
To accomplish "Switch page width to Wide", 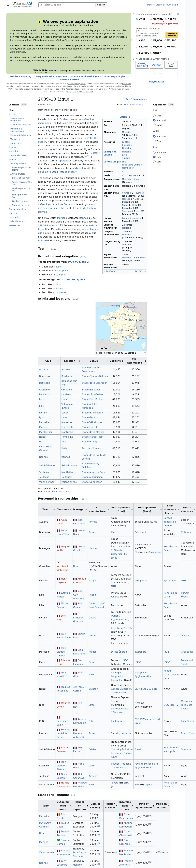I will (x=154, y=141).
